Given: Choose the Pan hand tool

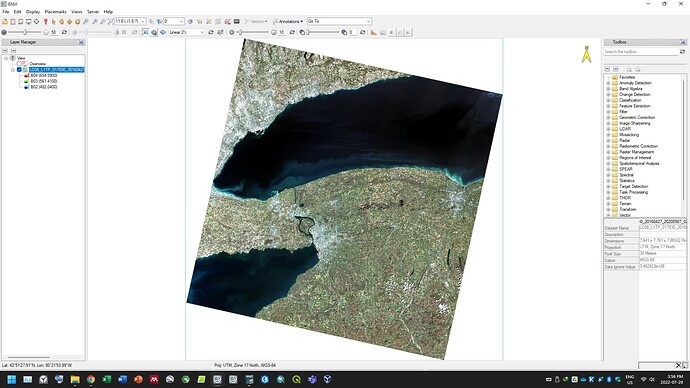Looking at the screenshot, I should [x=61, y=21].
